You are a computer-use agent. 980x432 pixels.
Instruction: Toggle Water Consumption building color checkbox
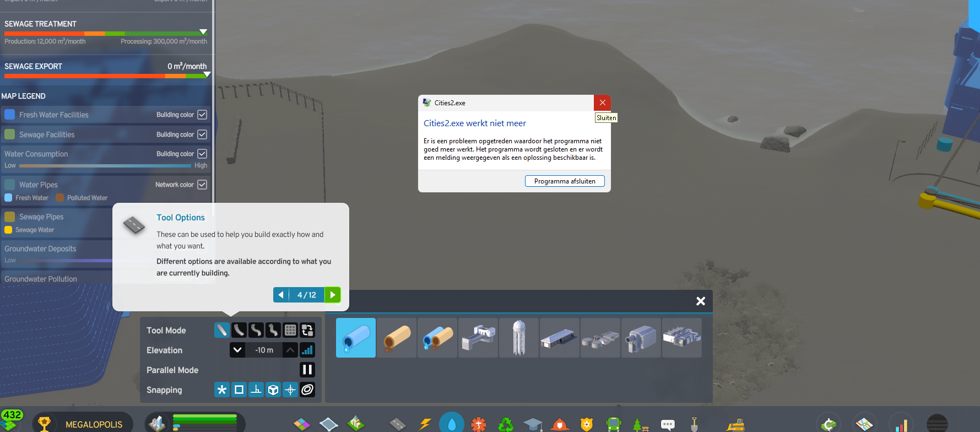point(202,154)
